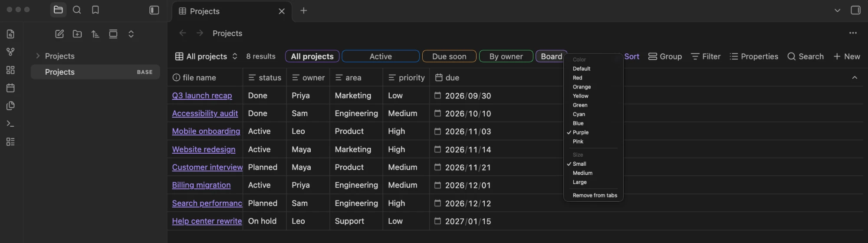868x243 pixels.
Task: Navigate back arrow
Action: click(183, 33)
